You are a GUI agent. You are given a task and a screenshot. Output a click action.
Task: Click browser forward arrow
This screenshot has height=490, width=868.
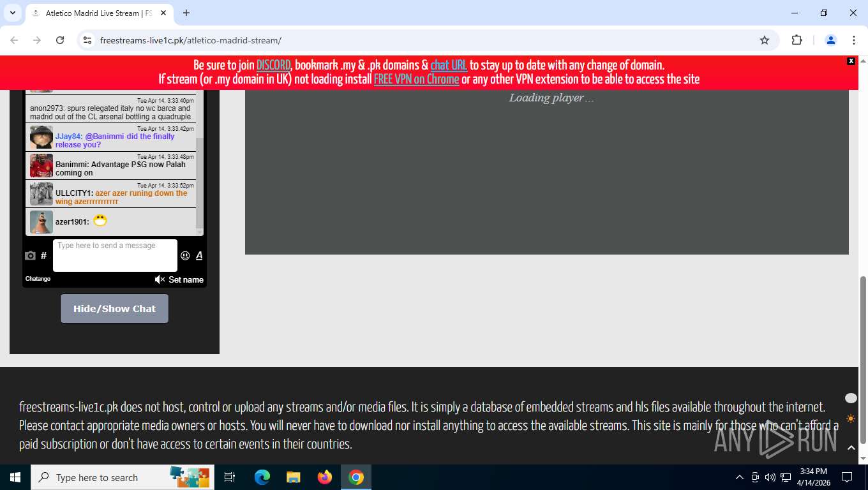[x=37, y=40]
